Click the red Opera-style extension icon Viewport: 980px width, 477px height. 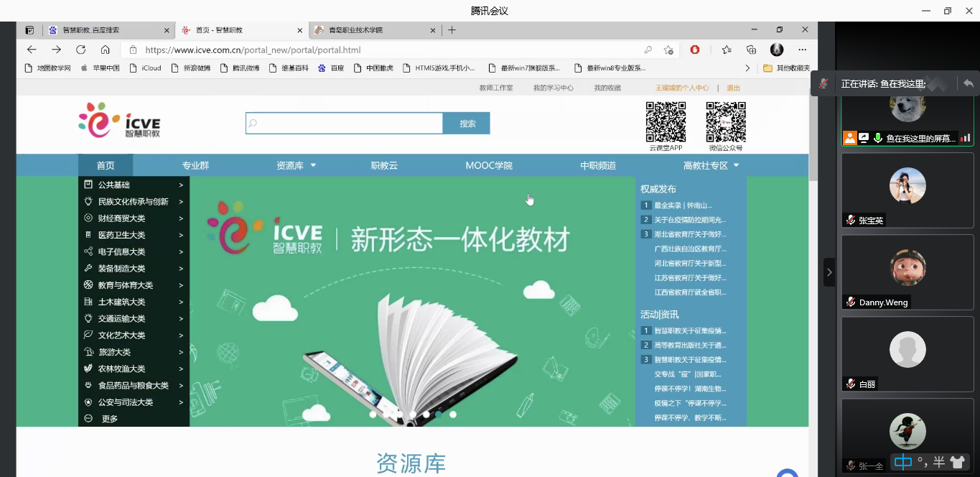(695, 50)
